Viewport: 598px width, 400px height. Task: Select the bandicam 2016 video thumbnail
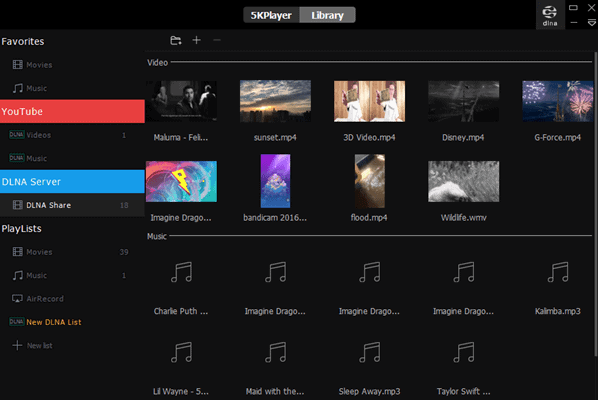tap(275, 181)
